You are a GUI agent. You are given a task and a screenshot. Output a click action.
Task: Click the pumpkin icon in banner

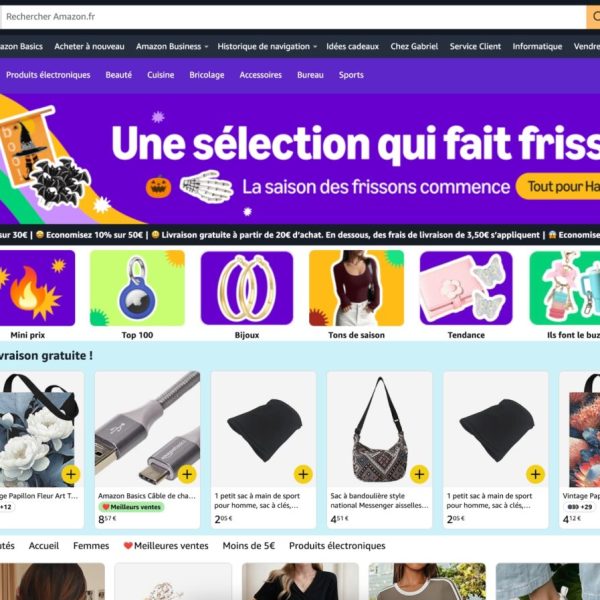(x=158, y=187)
